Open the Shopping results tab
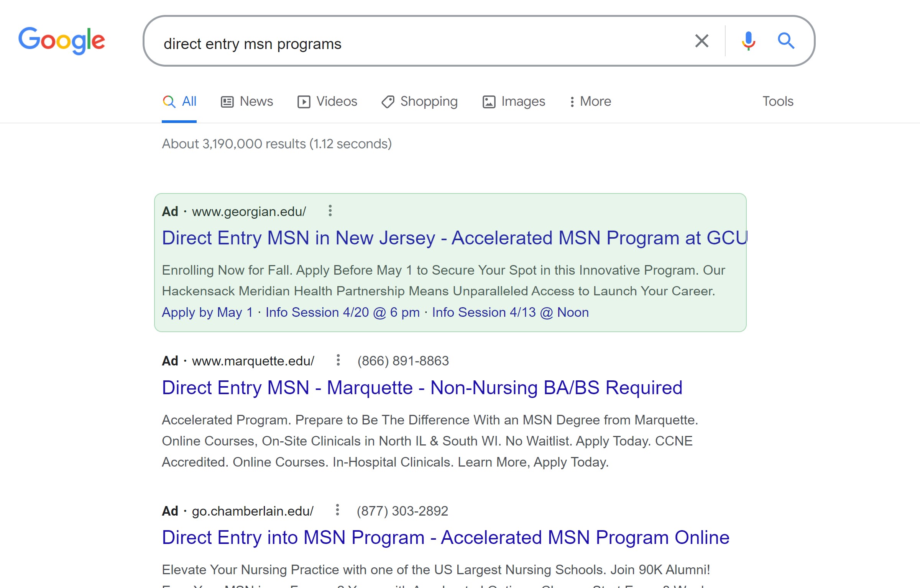 click(x=419, y=102)
